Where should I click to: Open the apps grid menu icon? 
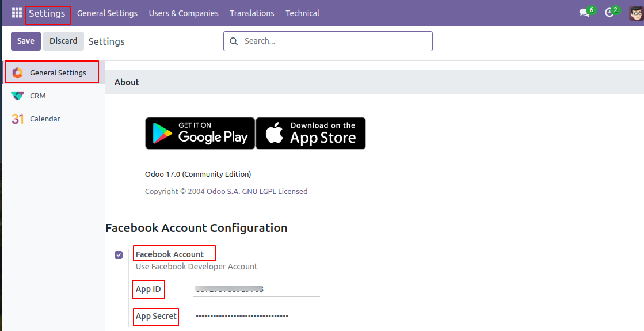pyautogui.click(x=17, y=13)
